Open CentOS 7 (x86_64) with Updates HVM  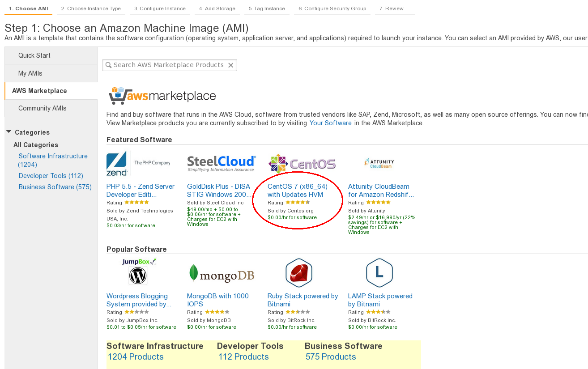click(298, 191)
